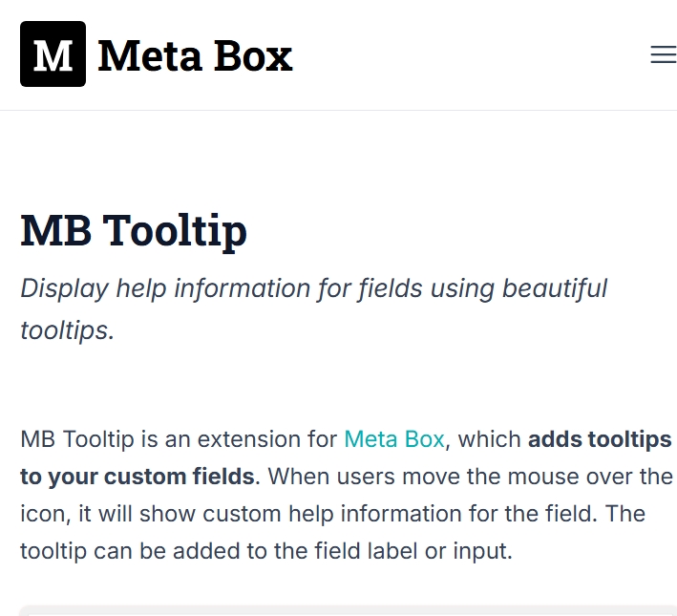Click the MB Tooltip page heading
Viewport: 677px width, 616px height.
[x=134, y=231]
